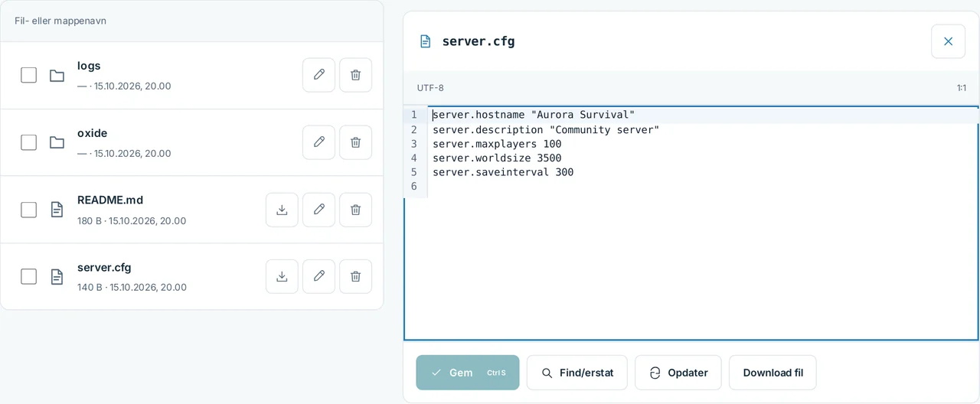Open the oxide folder name
This screenshot has width=980, height=404.
pyautogui.click(x=92, y=133)
